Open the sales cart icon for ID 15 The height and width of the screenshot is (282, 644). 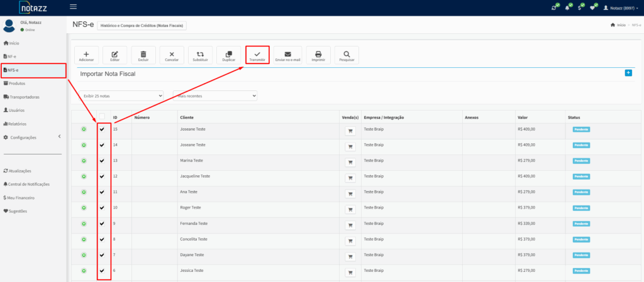pyautogui.click(x=350, y=131)
